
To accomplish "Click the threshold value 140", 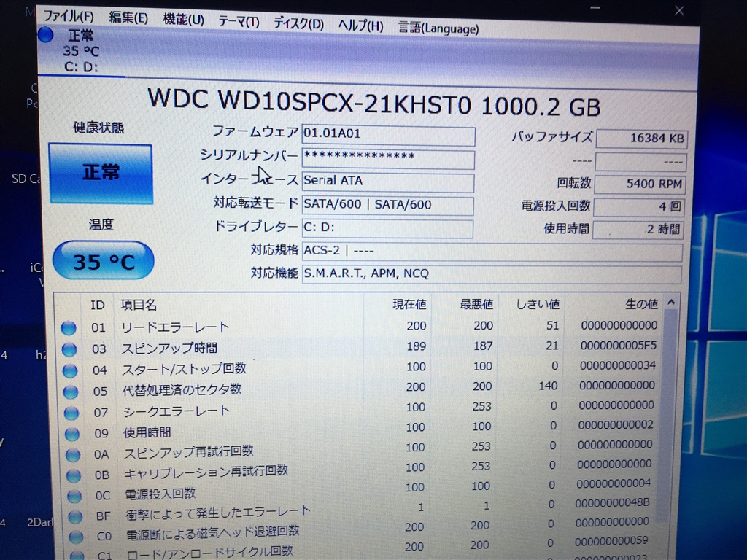I will (548, 386).
